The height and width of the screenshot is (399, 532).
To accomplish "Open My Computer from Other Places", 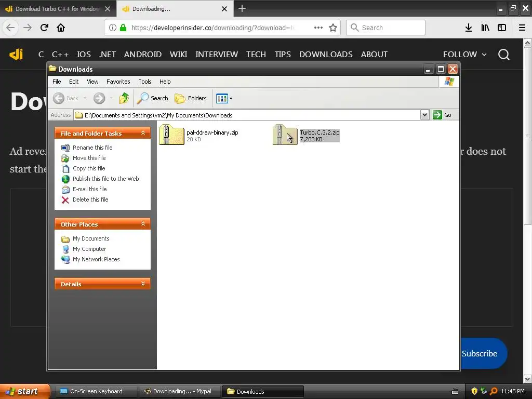I will [84, 249].
